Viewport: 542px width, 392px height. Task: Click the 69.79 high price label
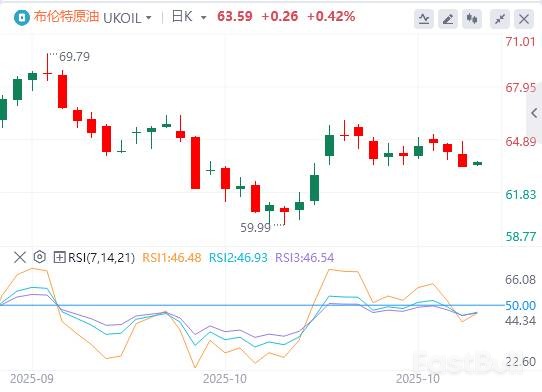[74, 57]
